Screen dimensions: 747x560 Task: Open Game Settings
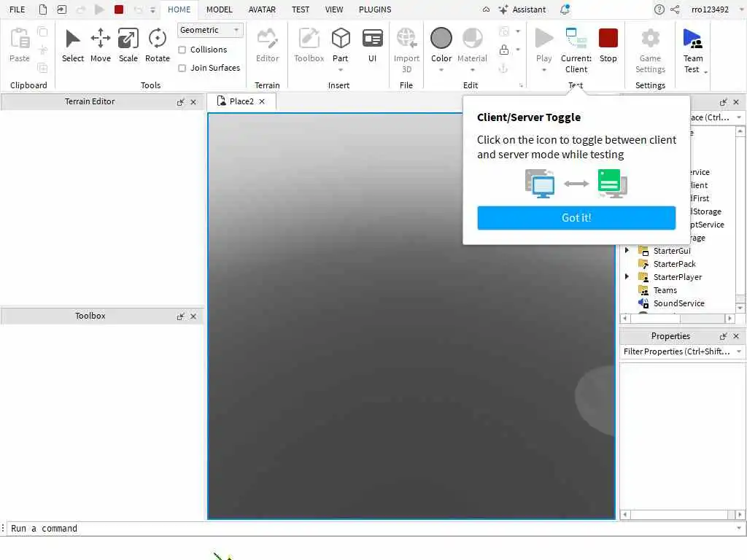pos(650,50)
